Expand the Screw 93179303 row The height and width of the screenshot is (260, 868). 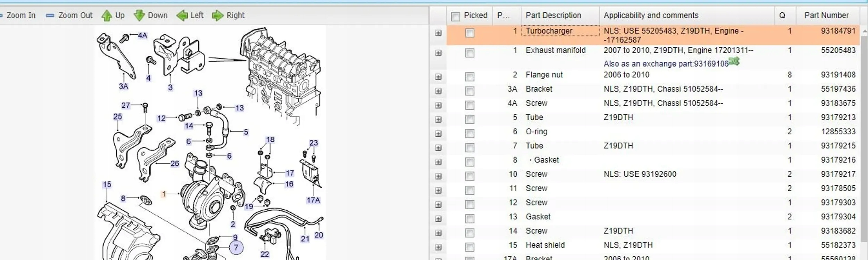coord(438,204)
